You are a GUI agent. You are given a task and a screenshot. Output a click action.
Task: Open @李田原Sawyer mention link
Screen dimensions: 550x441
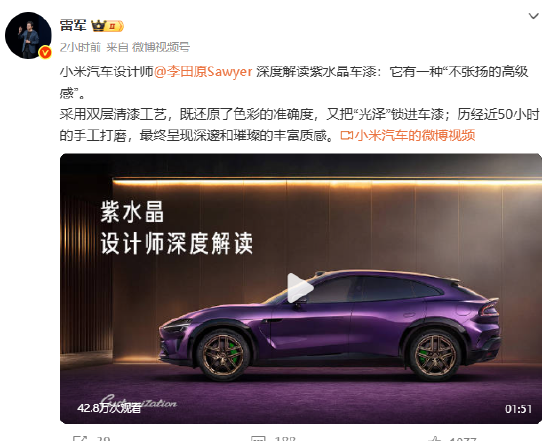click(203, 72)
